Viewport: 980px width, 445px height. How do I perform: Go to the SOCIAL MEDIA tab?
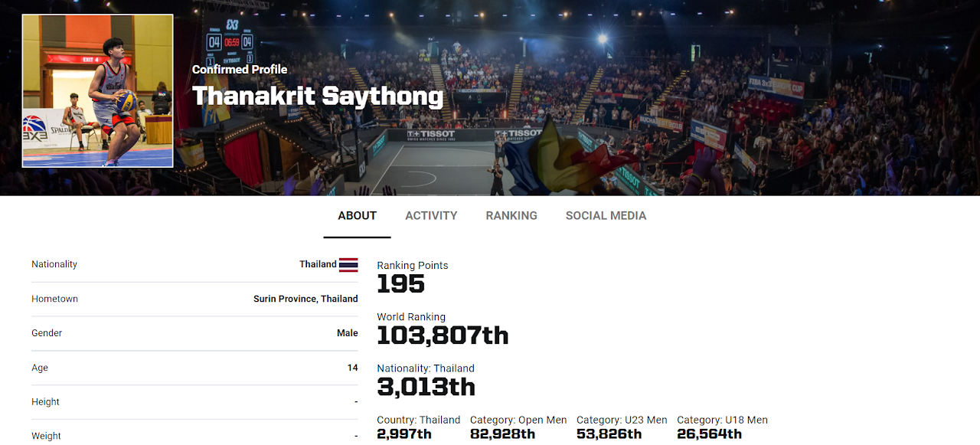click(x=606, y=216)
